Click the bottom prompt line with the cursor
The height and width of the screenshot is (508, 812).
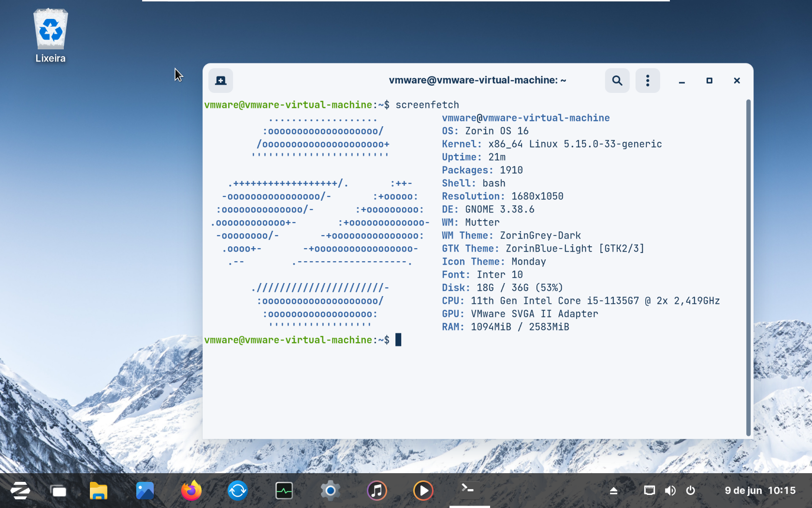click(x=303, y=340)
